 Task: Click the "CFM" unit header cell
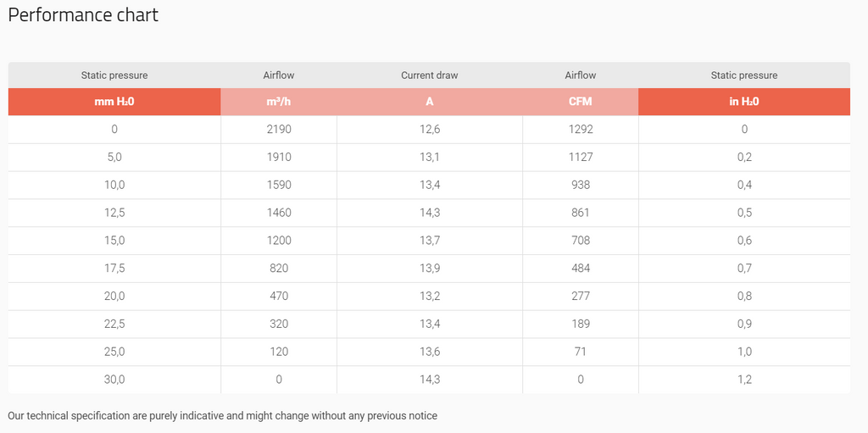(x=581, y=102)
